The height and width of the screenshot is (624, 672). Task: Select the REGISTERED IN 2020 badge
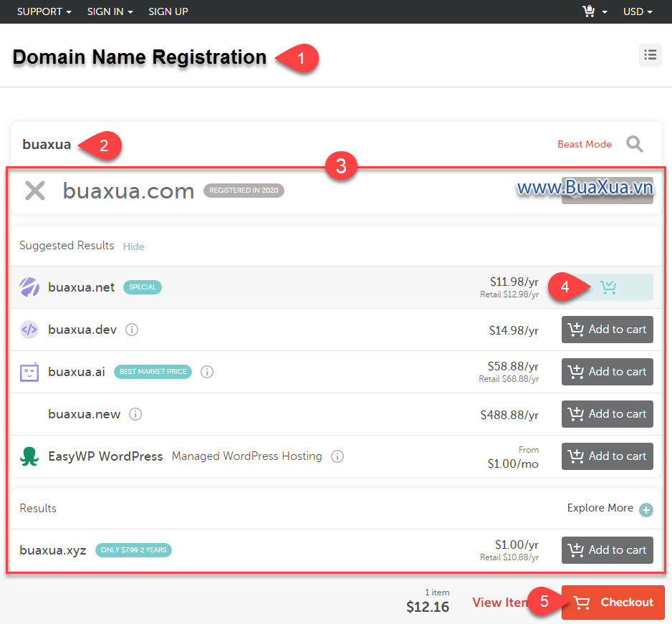(x=244, y=191)
